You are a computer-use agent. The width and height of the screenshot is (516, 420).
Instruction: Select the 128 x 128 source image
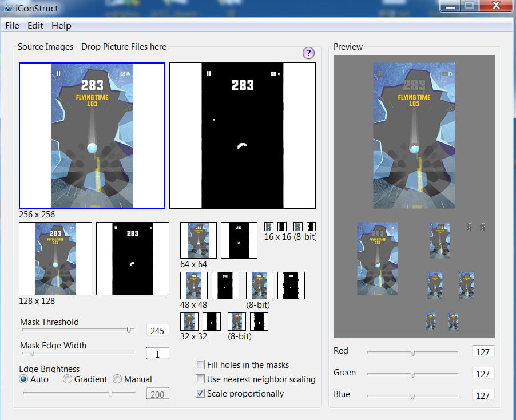[55, 259]
